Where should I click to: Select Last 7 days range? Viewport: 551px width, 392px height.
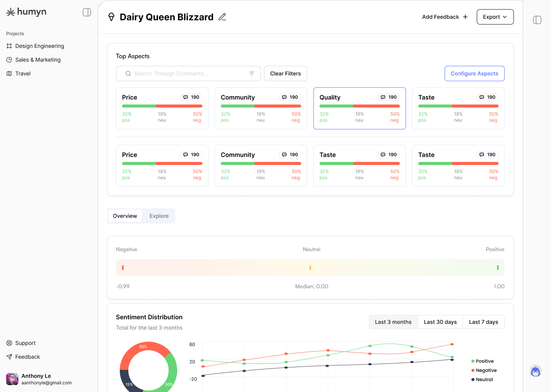(x=484, y=322)
